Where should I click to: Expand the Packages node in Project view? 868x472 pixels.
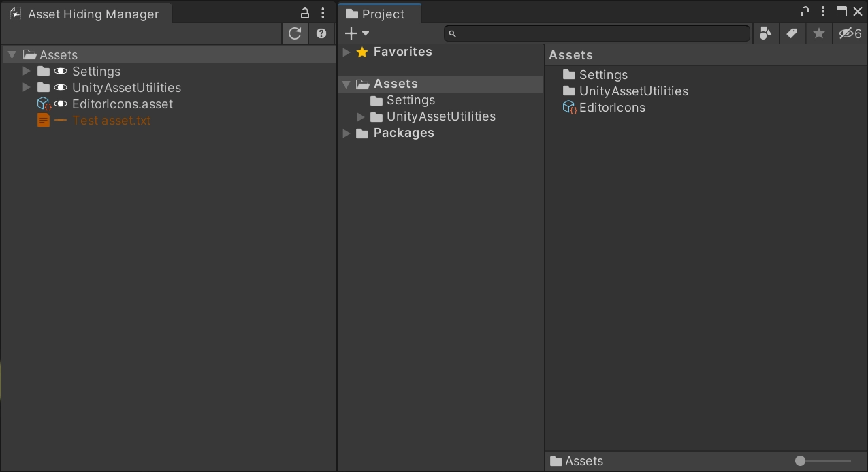tap(347, 133)
